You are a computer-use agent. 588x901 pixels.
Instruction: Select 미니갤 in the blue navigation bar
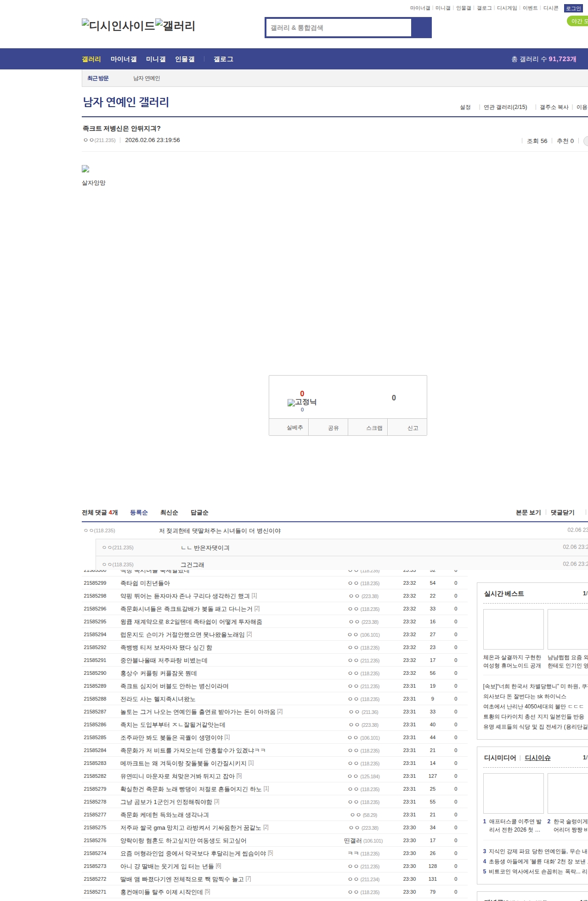(x=156, y=59)
